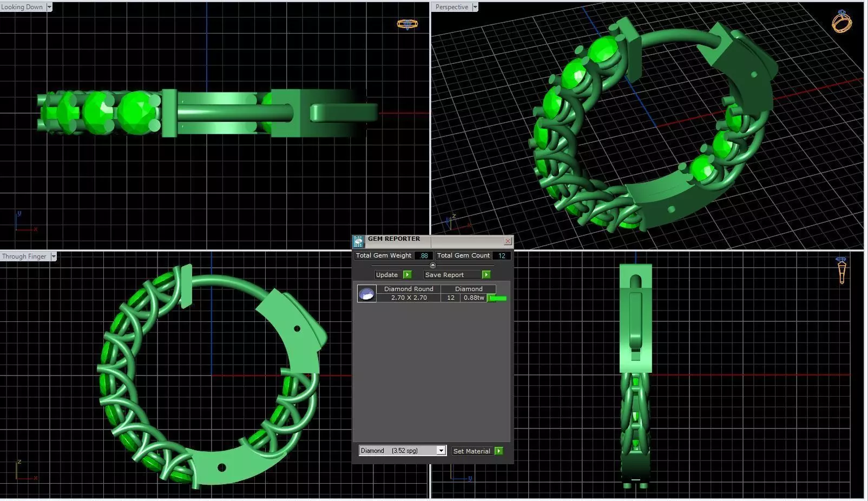Select the Diamond Round gem thumbnail
Screen dimensions: 868x501
(x=367, y=293)
